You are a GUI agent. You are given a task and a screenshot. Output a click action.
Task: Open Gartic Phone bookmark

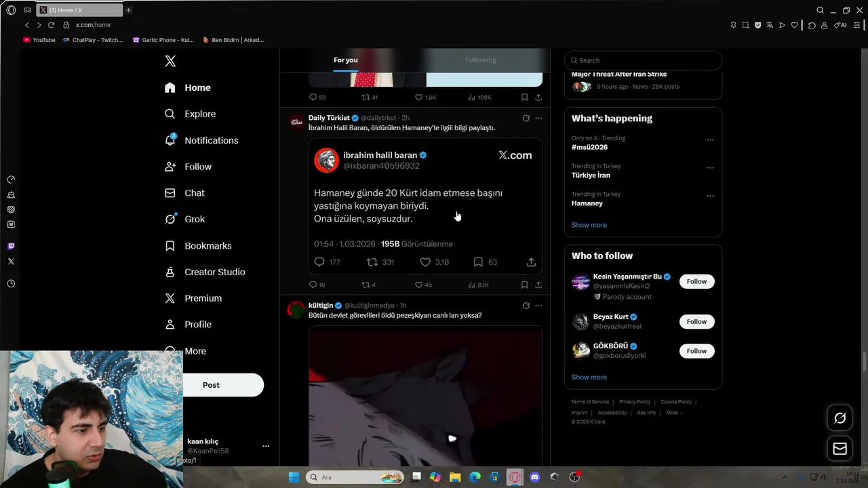[163, 40]
